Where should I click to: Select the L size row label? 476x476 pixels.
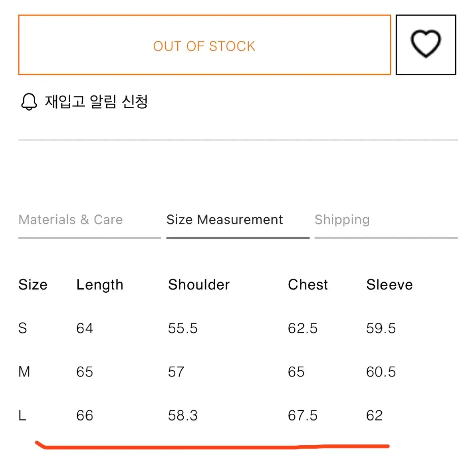[22, 415]
